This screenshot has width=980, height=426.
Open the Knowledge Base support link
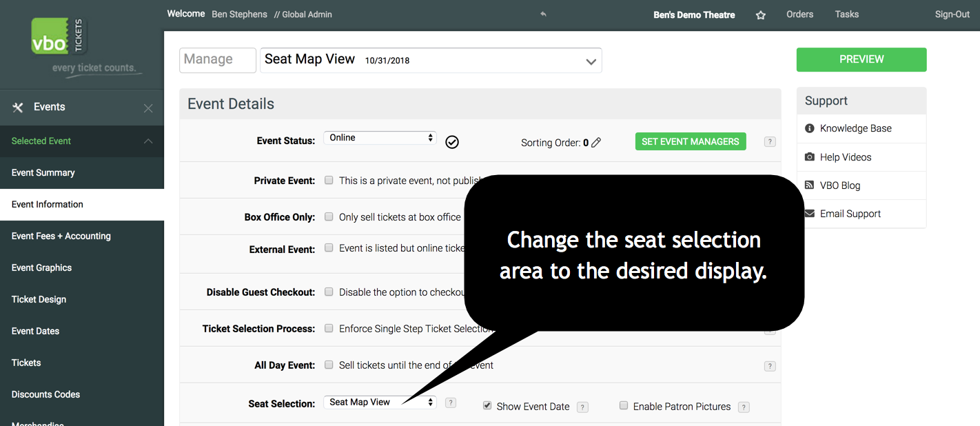click(x=856, y=128)
